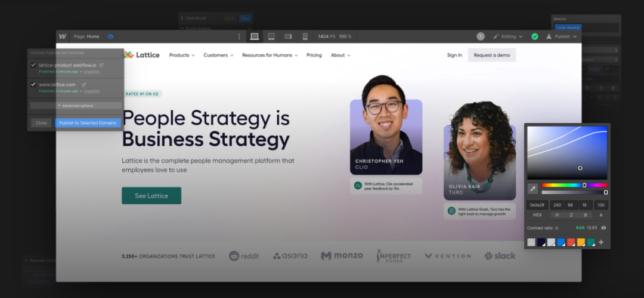Uncheck www.lattice.com domain checkbox
644x298 pixels.
pos(33,84)
